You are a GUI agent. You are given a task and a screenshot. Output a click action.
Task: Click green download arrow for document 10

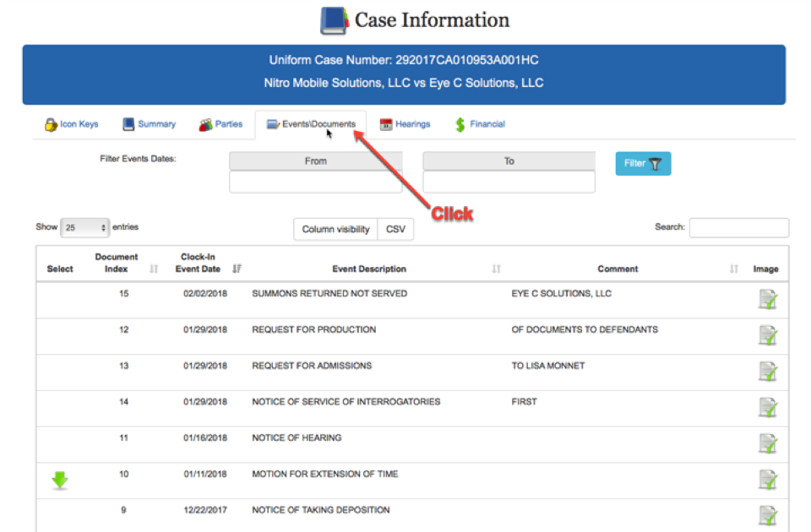pos(59,480)
